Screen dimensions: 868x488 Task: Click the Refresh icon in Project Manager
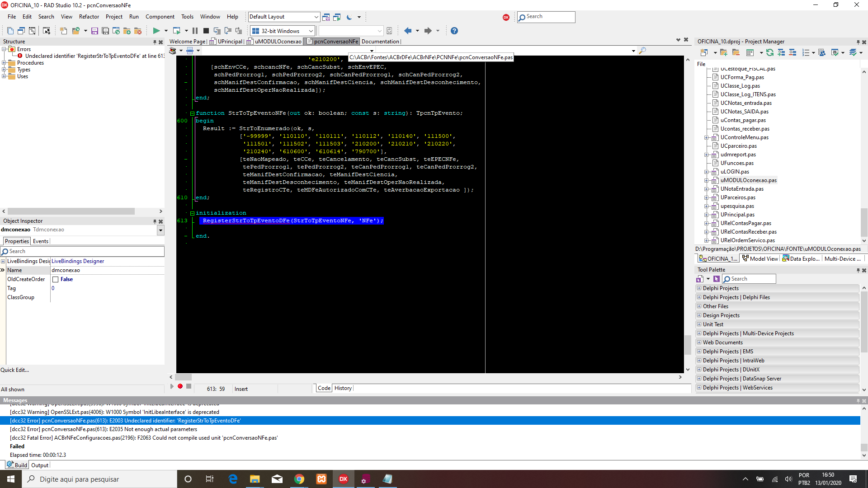click(x=769, y=52)
